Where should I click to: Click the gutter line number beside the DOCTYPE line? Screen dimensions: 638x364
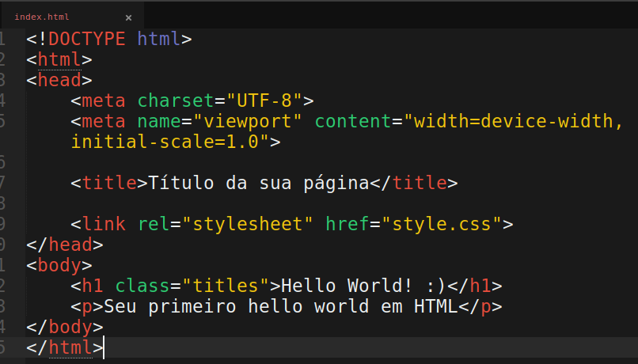(3, 39)
